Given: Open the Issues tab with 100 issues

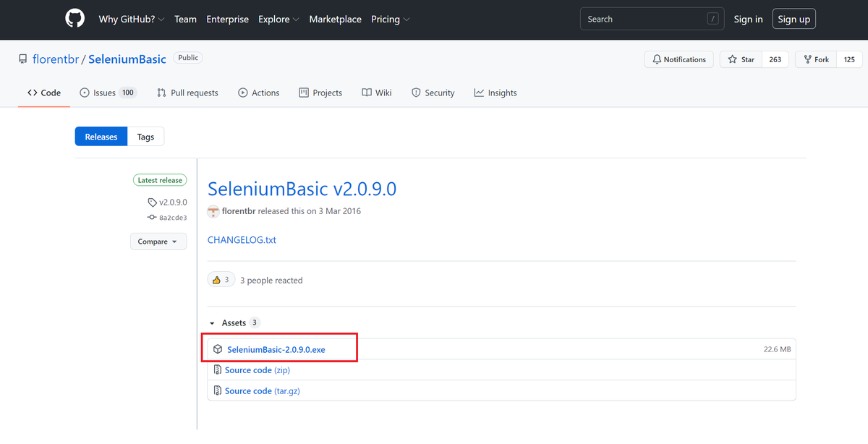Looking at the screenshot, I should coord(108,93).
